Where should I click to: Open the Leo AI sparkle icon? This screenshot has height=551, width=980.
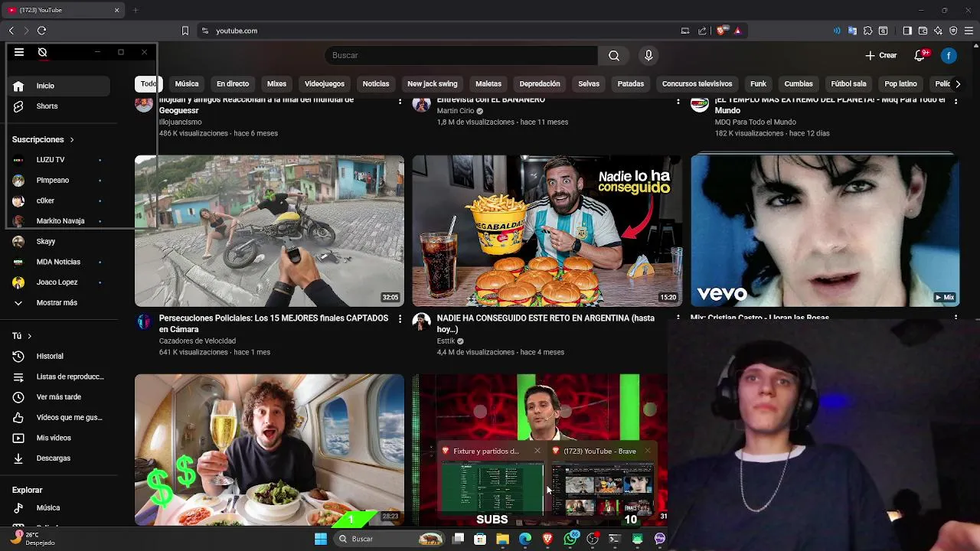coord(938,31)
